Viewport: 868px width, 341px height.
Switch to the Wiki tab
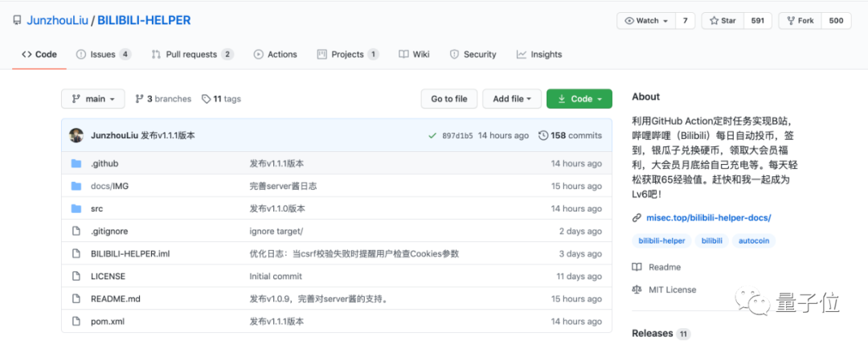pos(414,54)
